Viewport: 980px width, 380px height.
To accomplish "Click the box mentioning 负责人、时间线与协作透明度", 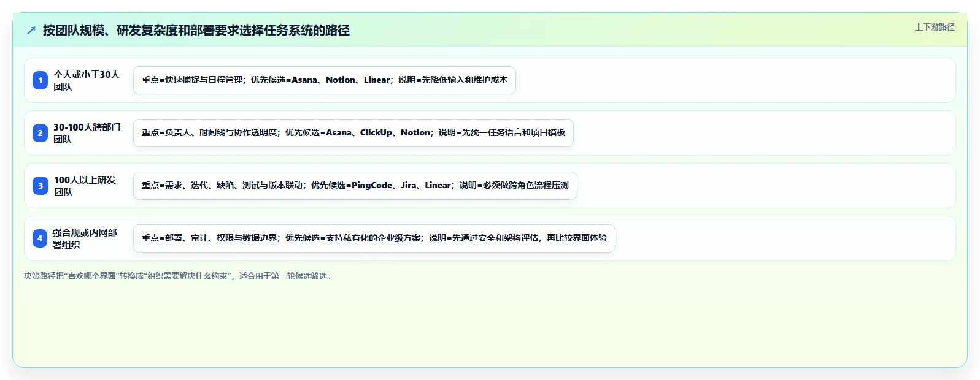I will [x=353, y=133].
